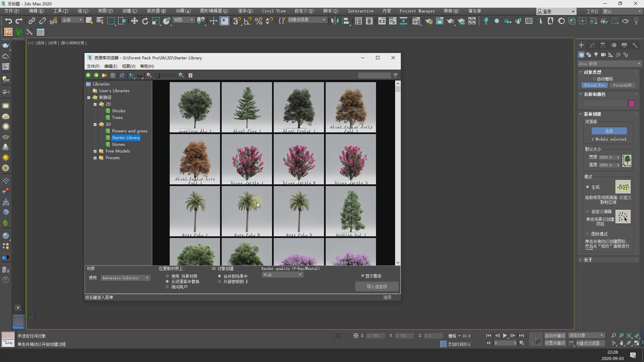Click the Undo arrow in main toolbar
This screenshot has height=362, width=644.
8,21
